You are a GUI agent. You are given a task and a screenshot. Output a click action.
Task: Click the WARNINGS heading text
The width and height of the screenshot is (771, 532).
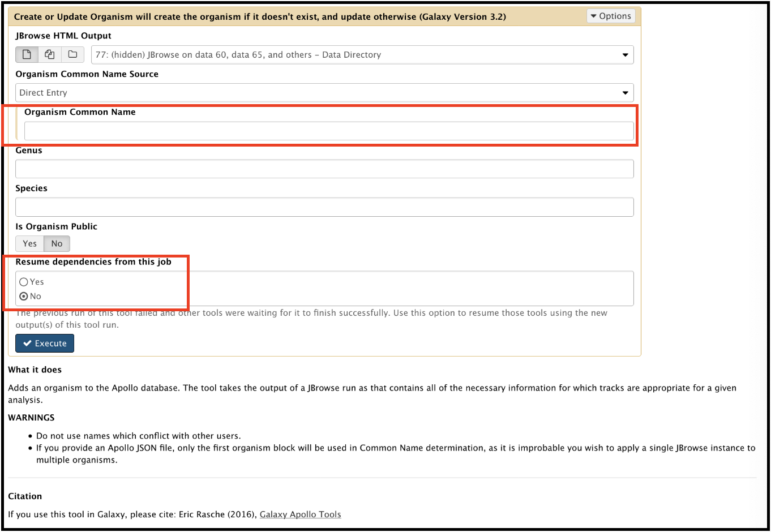click(x=31, y=418)
